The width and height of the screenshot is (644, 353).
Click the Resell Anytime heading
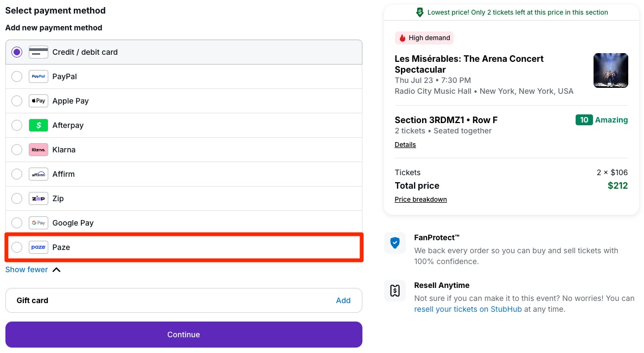click(442, 285)
